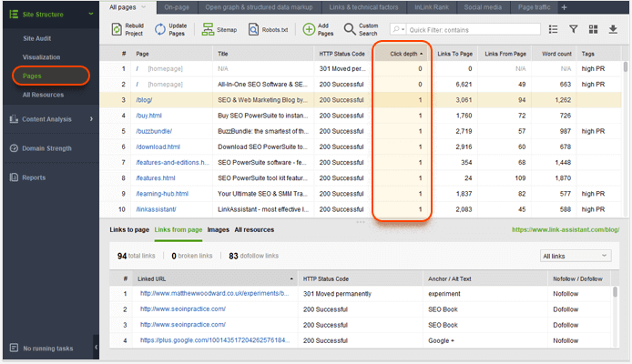
Task: Open the matthewwoodward.co.uk linked URL
Action: (214, 293)
